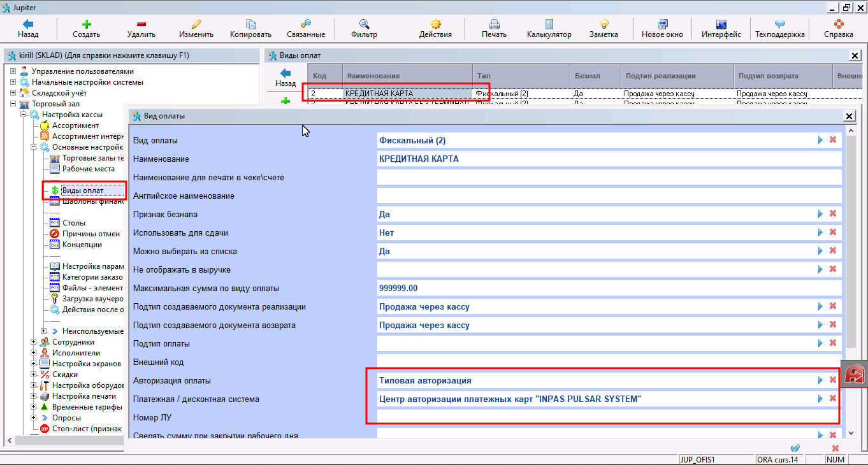Viewport: 868px width, 465px height.
Task: Click the Номер ЛУ input field
Action: point(610,417)
